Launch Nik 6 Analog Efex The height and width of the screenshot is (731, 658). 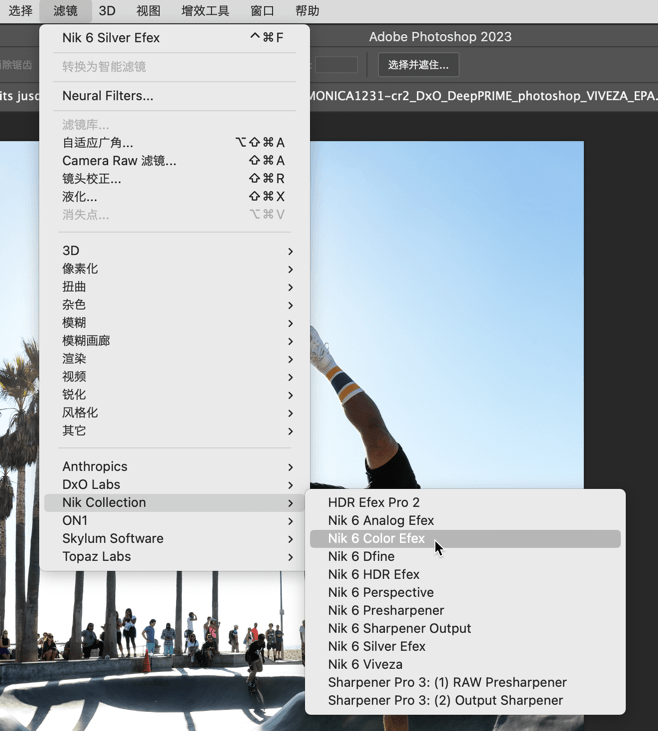coord(465,521)
